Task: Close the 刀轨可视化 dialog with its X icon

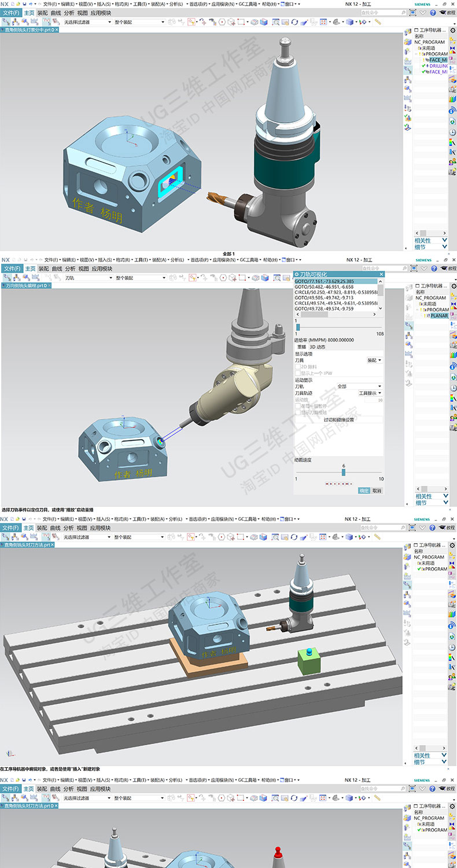Action: point(381,274)
